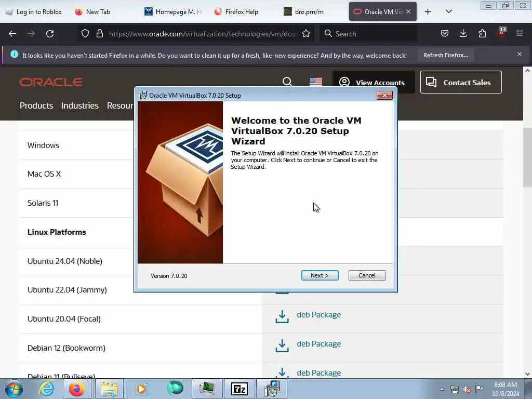Click Next in the VirtualBox Setup wizard
This screenshot has width=532, height=399.
click(320, 275)
